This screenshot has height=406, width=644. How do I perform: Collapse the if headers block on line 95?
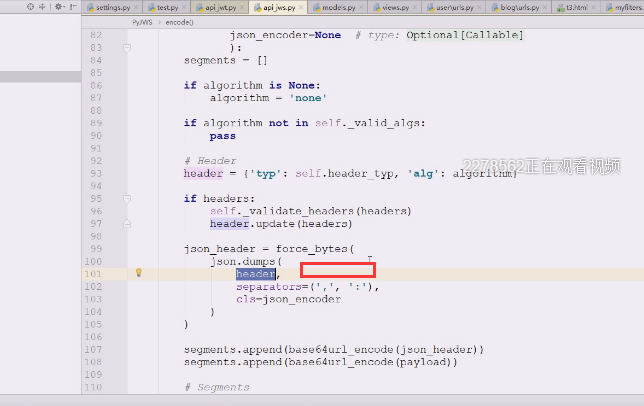click(127, 199)
